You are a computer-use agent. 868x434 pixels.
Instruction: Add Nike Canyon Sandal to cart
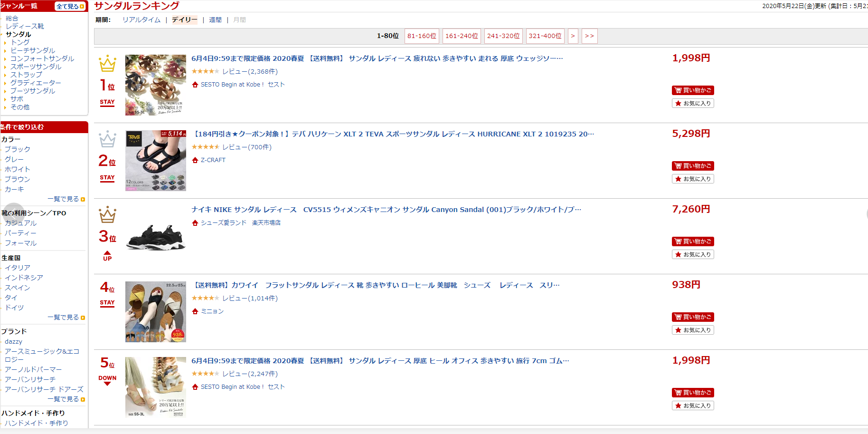693,241
